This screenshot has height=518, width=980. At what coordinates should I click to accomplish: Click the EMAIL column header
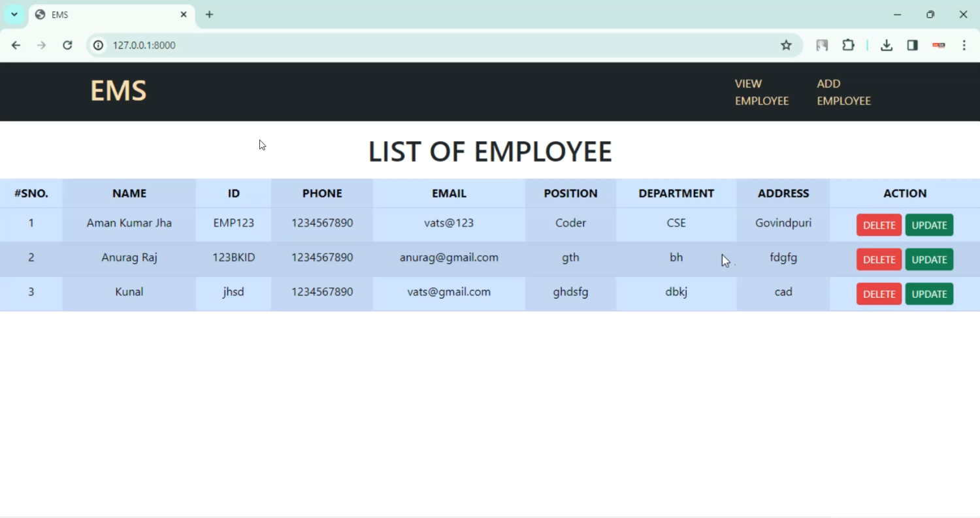pos(449,193)
